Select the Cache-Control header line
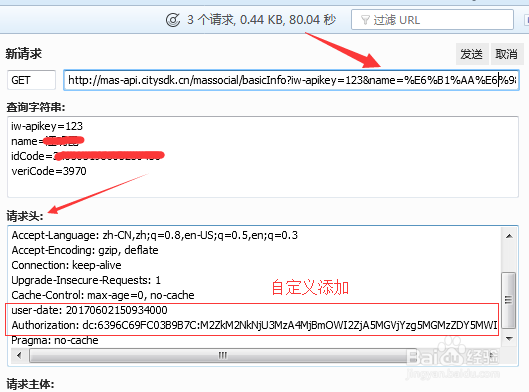Screen dimensions: 529x392 [103, 295]
